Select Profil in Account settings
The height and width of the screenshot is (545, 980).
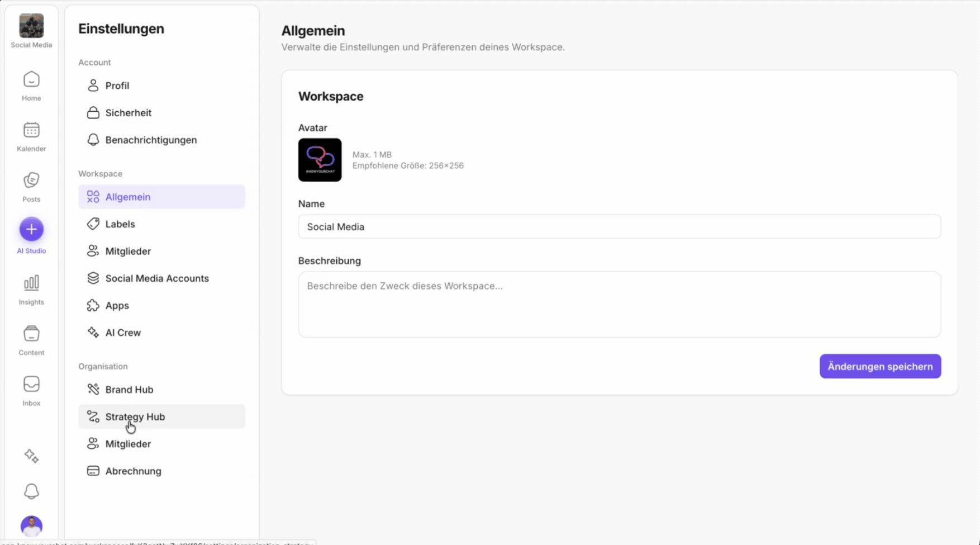coord(117,86)
